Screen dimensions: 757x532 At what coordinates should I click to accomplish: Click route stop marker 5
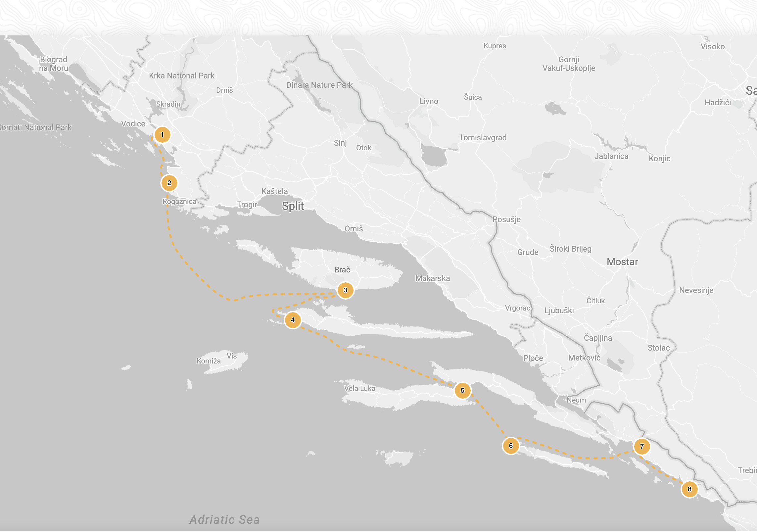[x=462, y=391]
